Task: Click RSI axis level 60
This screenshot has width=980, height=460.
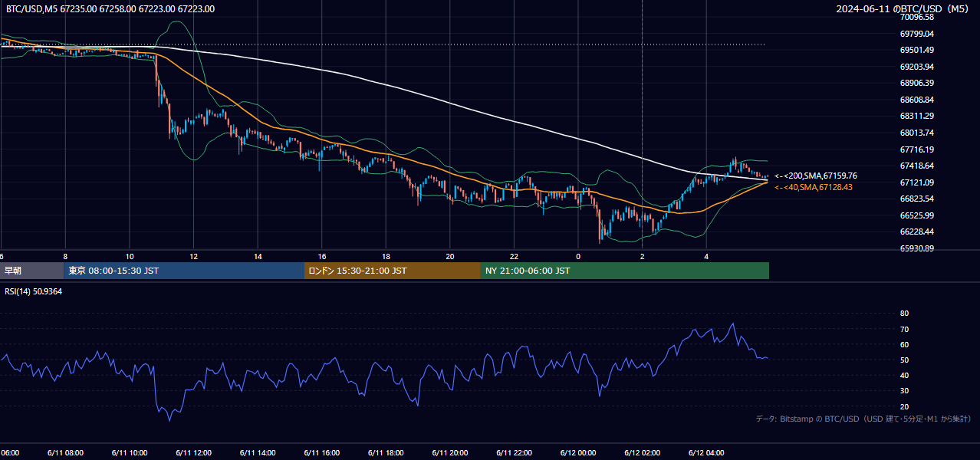Action: [904, 344]
